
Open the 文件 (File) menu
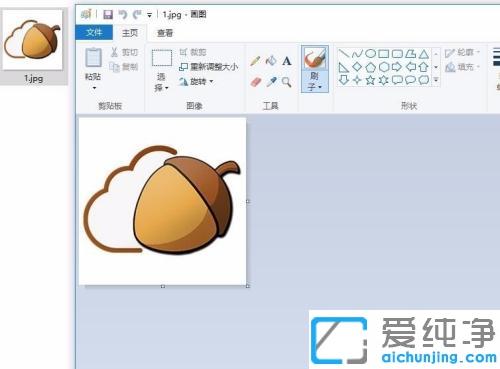(94, 32)
